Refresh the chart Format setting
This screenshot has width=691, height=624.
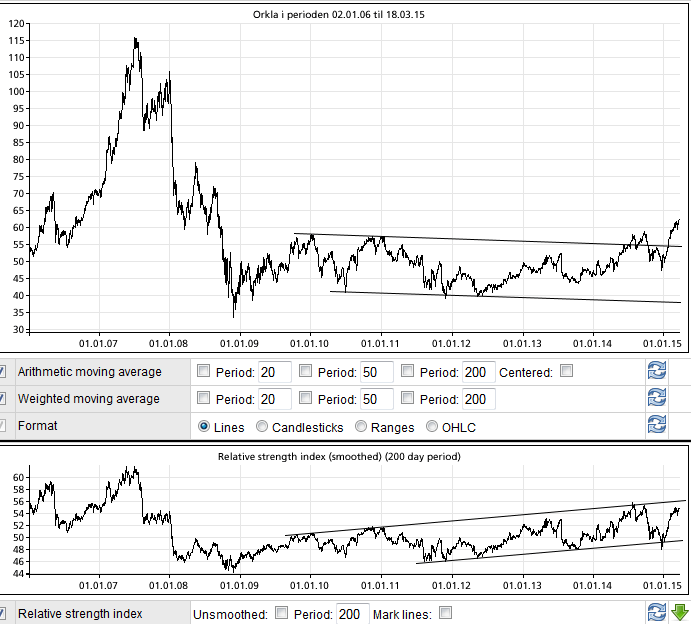(656, 425)
